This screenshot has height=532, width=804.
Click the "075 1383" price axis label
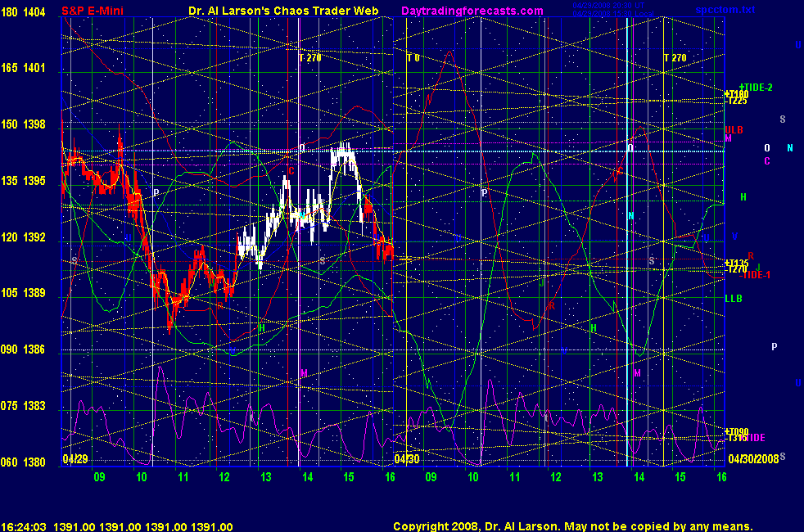tap(23, 406)
